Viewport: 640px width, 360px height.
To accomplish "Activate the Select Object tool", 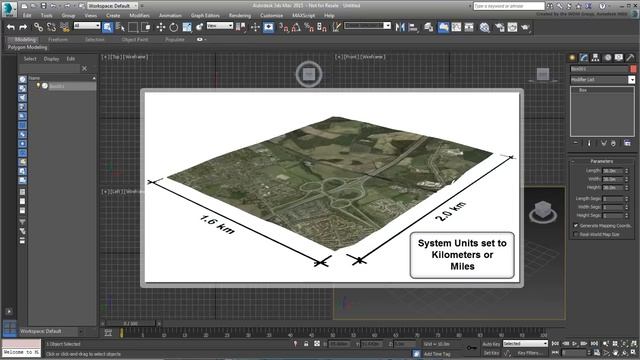I will tap(107, 27).
